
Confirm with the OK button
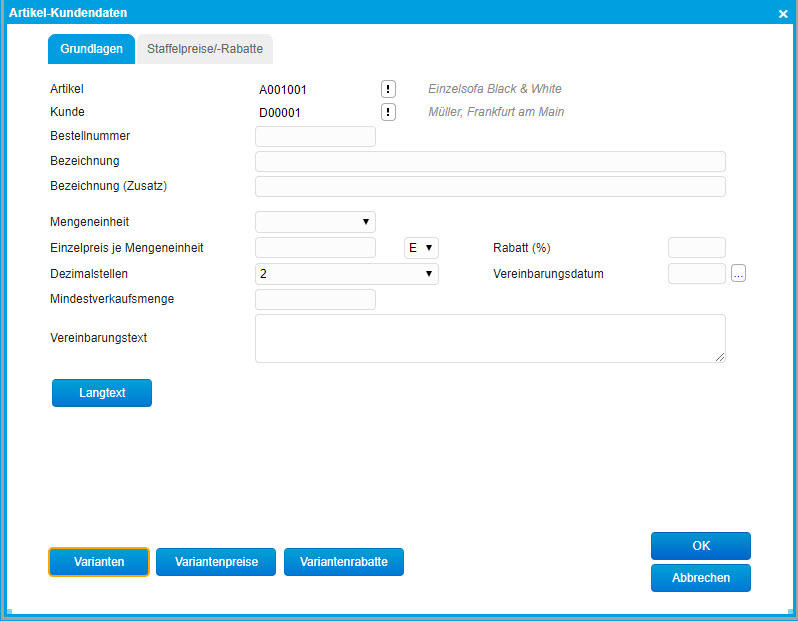click(x=700, y=546)
